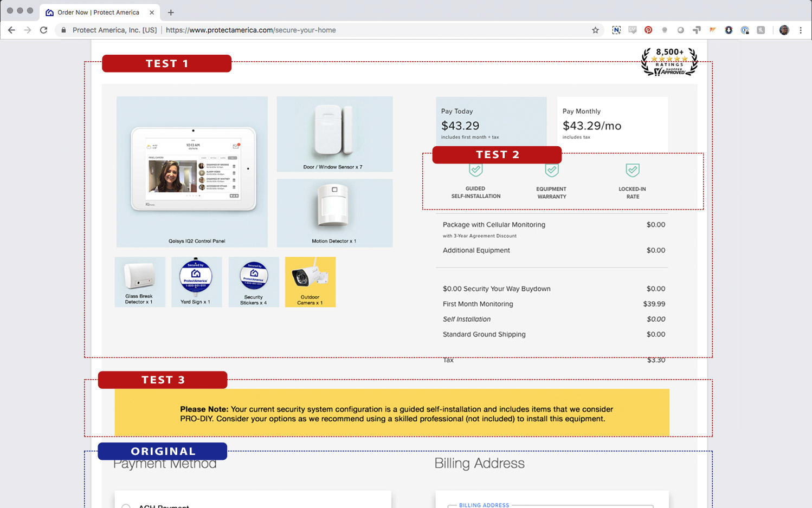Open the Nimbus 'N' capture extension
812x508 pixels.
(x=616, y=30)
